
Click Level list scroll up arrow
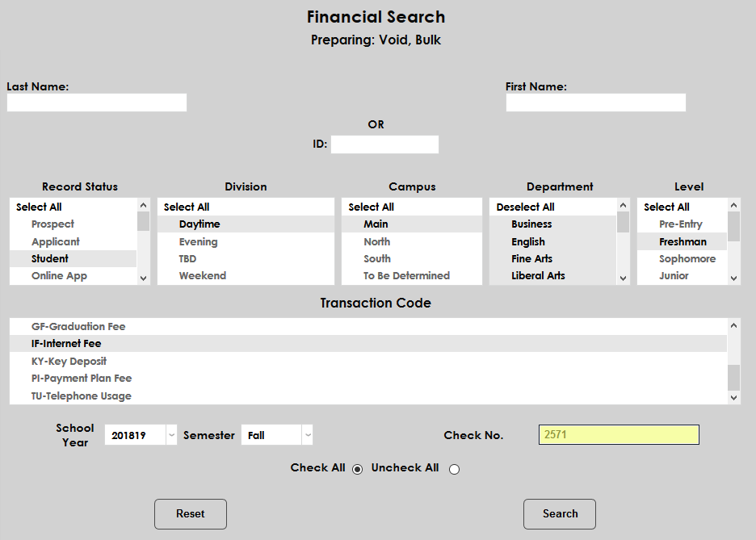(x=734, y=205)
